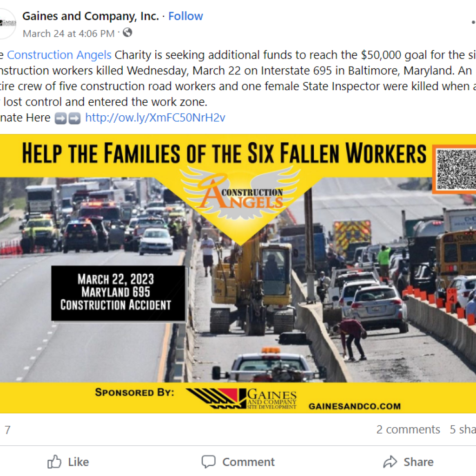Click the public globe privacy icon

point(127,33)
